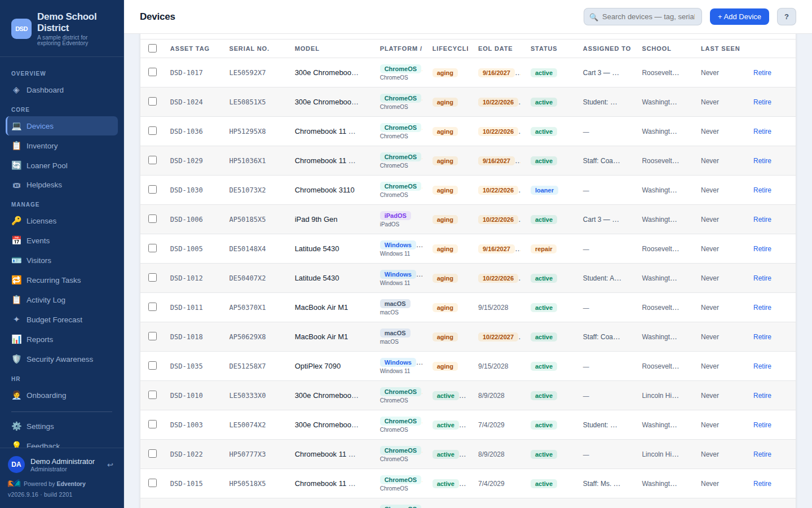Click the Reports chart icon
Viewport: 812px width, 508px height.
[x=16, y=340]
